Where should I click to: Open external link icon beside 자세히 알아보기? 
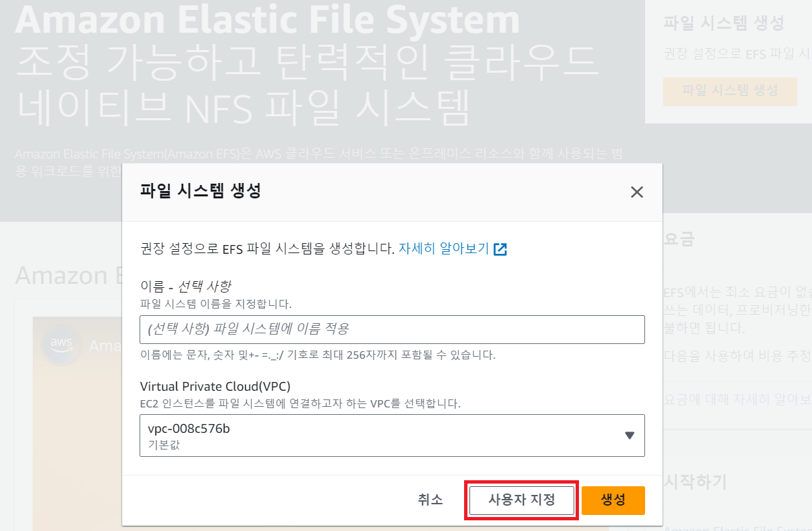500,250
